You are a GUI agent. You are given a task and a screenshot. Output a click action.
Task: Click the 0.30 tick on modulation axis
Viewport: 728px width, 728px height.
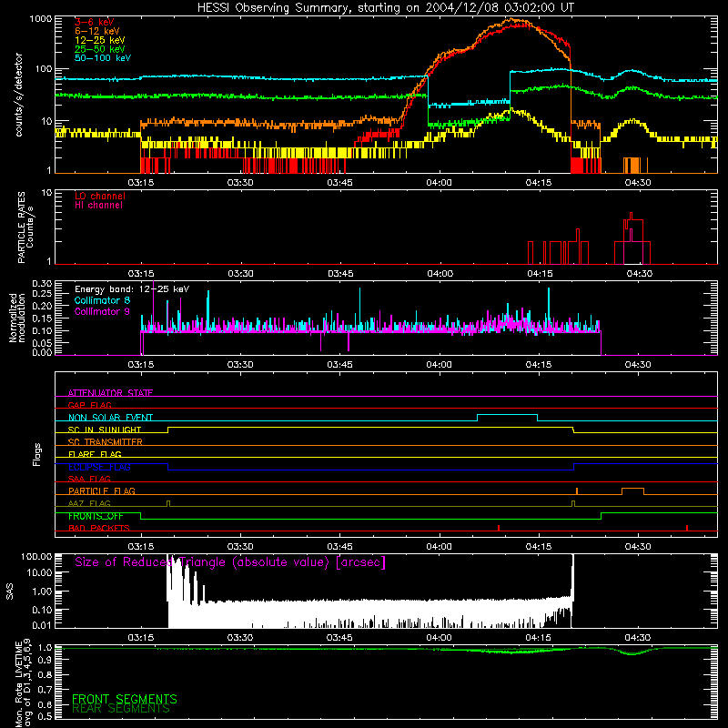(x=42, y=283)
